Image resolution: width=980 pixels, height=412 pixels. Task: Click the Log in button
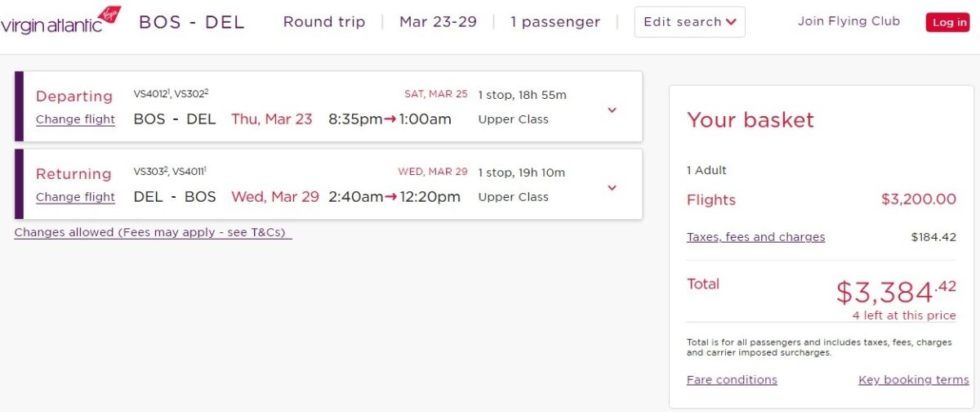pyautogui.click(x=947, y=22)
